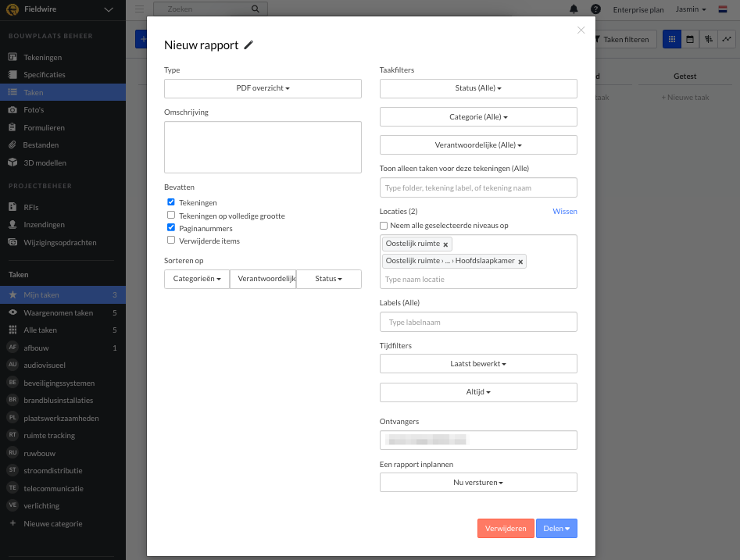Expand the Status (Alle) filter dropdown
This screenshot has width=740, height=560.
(478, 89)
